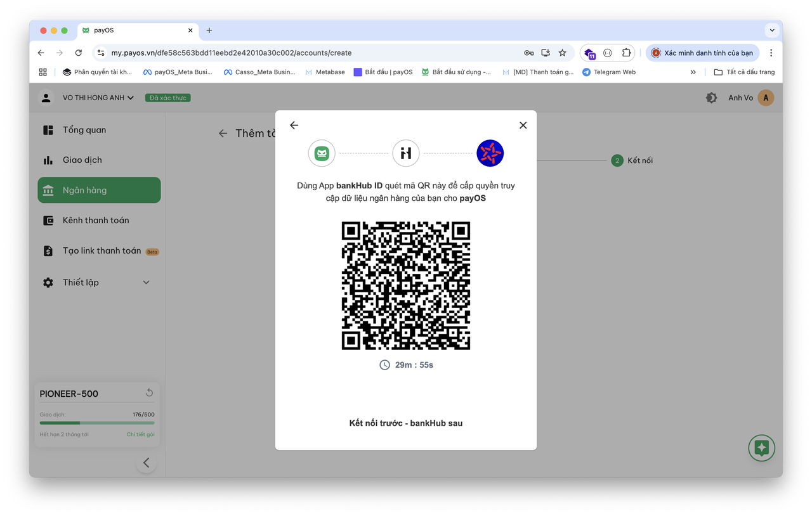This screenshot has width=812, height=516.
Task: Reload the page in the browser
Action: point(78,53)
